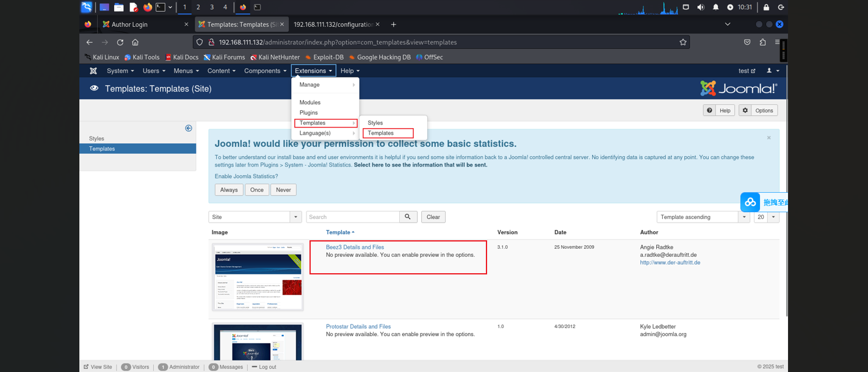
Task: Open the Kali dragon applications menu
Action: pyautogui.click(x=87, y=7)
